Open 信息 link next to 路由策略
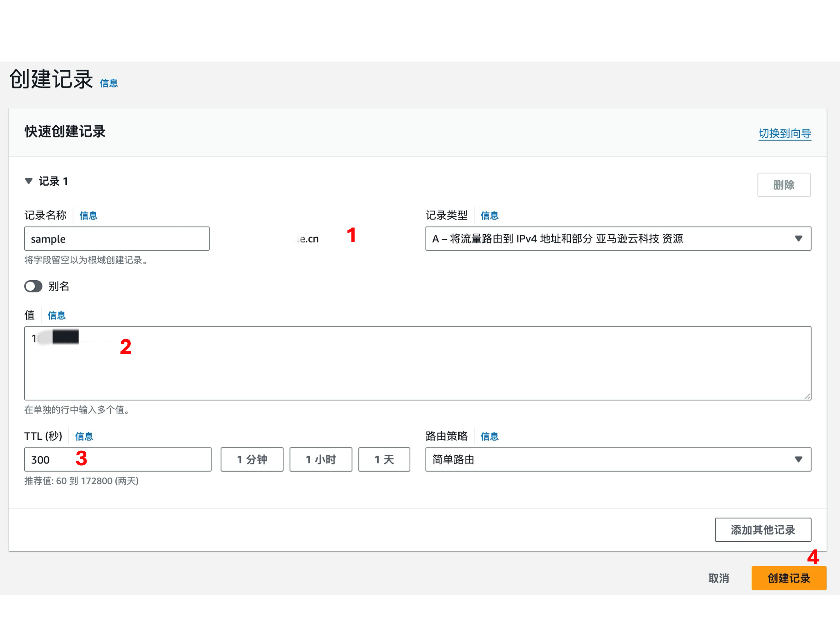Viewport: 840px width, 626px height. coord(490,436)
